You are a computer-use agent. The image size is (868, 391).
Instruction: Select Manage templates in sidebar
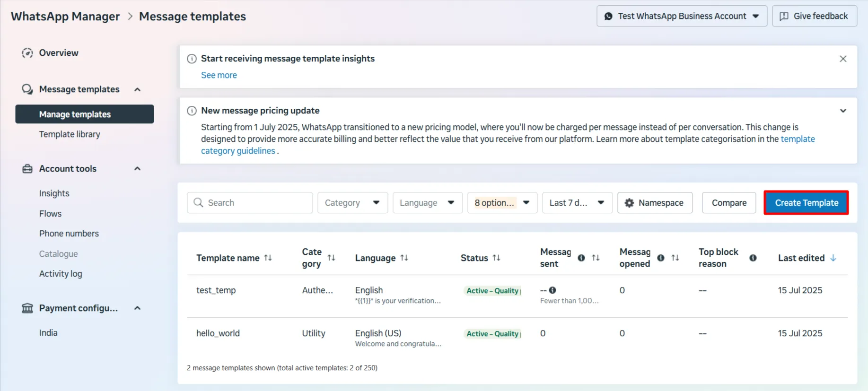click(x=85, y=114)
